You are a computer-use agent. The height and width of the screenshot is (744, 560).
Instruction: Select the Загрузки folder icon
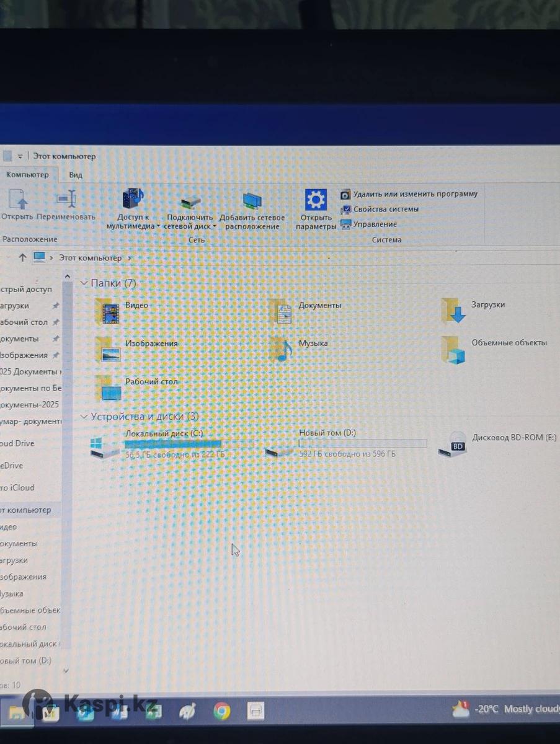point(453,311)
